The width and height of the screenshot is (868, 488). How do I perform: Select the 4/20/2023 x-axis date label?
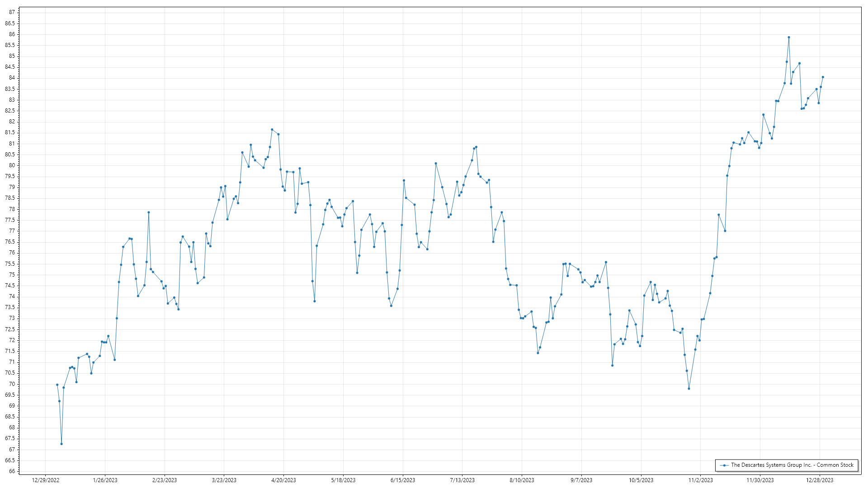(x=283, y=480)
